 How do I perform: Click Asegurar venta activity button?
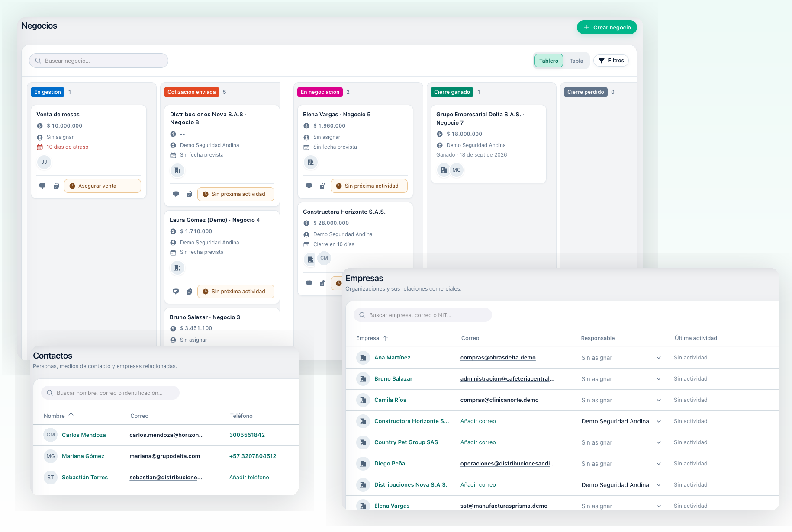pos(103,186)
